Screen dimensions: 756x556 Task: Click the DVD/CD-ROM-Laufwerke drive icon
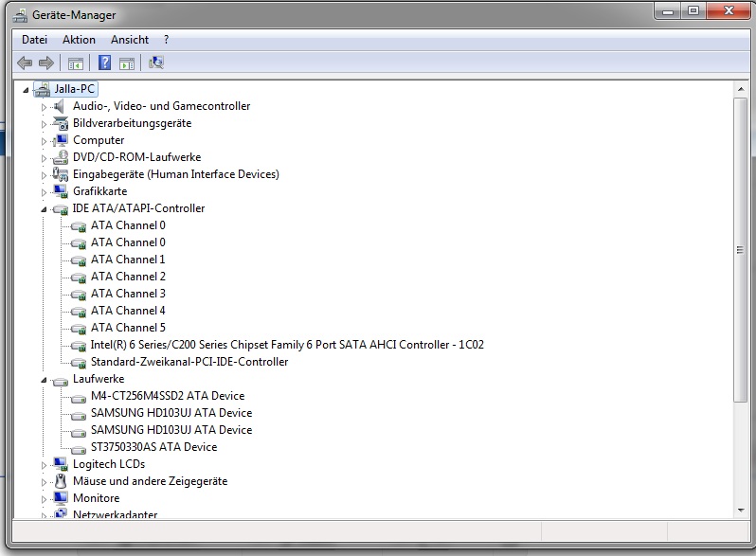61,157
